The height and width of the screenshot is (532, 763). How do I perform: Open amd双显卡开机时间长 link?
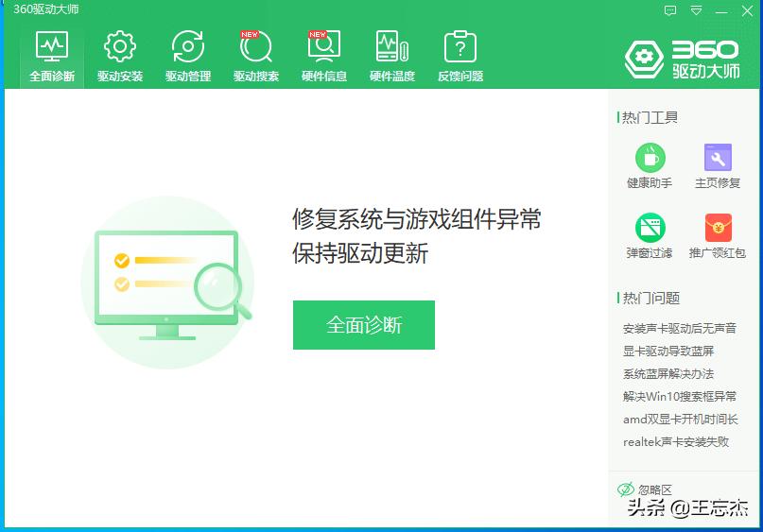click(x=681, y=420)
